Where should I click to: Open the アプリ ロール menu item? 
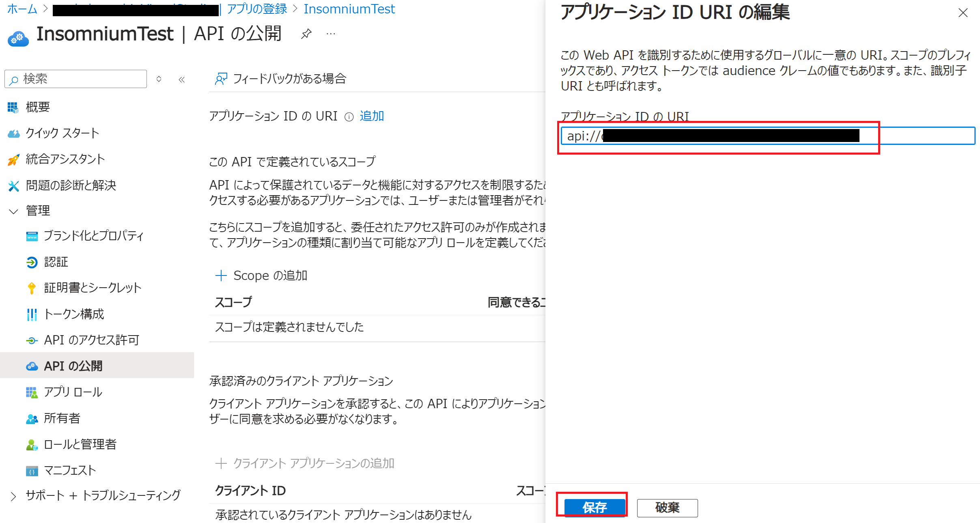(x=73, y=392)
